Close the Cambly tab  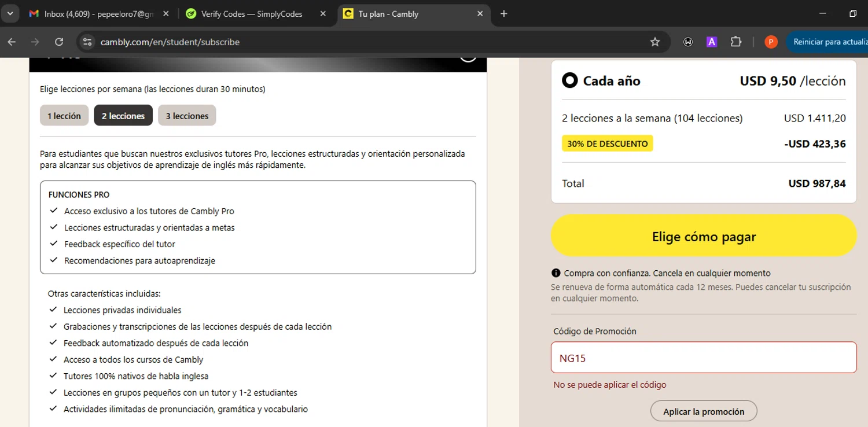coord(480,14)
